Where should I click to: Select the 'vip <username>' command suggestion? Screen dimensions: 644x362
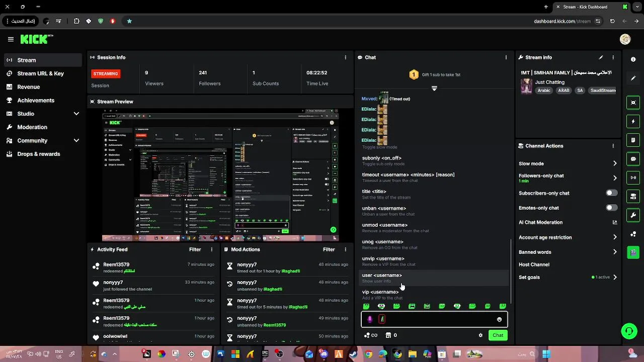point(434,295)
